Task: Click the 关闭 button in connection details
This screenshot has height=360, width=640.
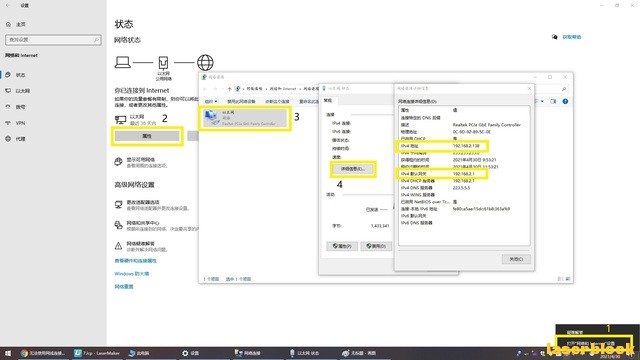Action: click(516, 259)
